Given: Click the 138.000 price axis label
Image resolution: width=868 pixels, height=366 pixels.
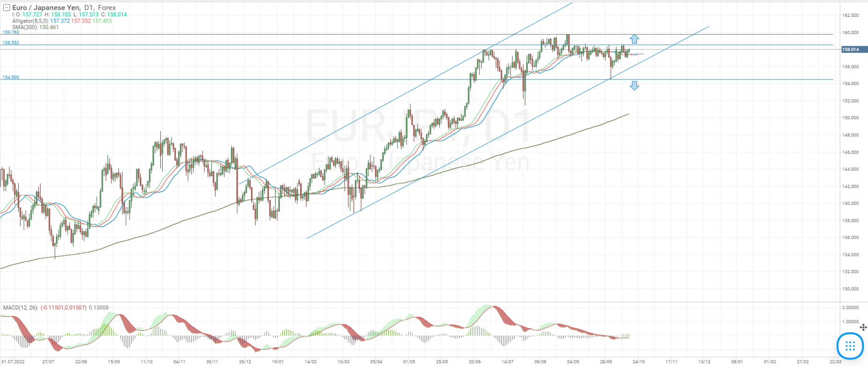Looking at the screenshot, I should 851,221.
